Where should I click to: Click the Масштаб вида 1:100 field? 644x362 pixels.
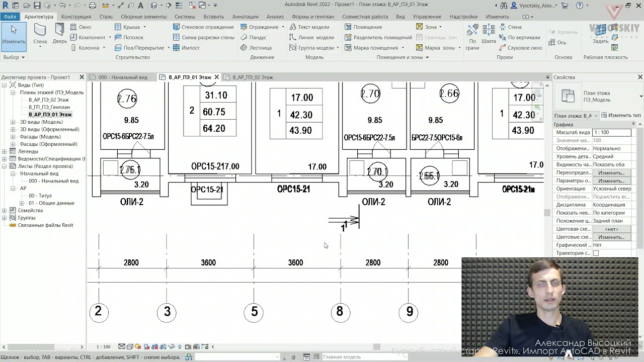pyautogui.click(x=611, y=133)
